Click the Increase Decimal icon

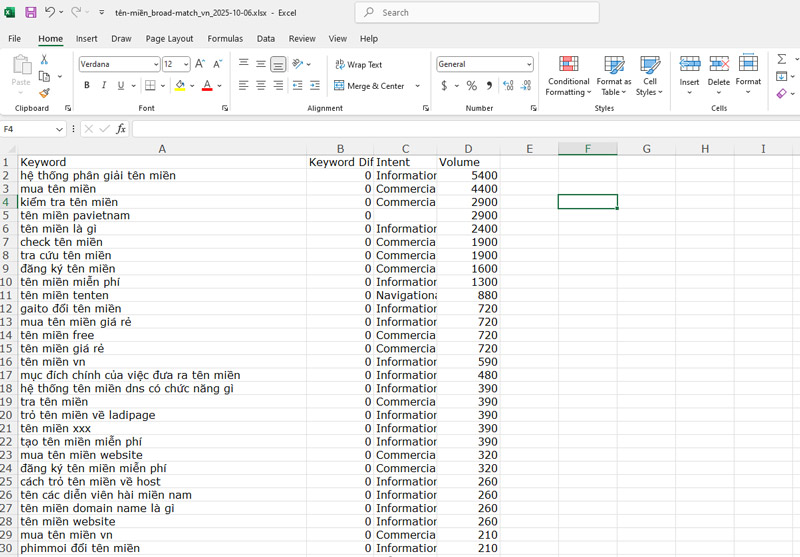(x=508, y=86)
